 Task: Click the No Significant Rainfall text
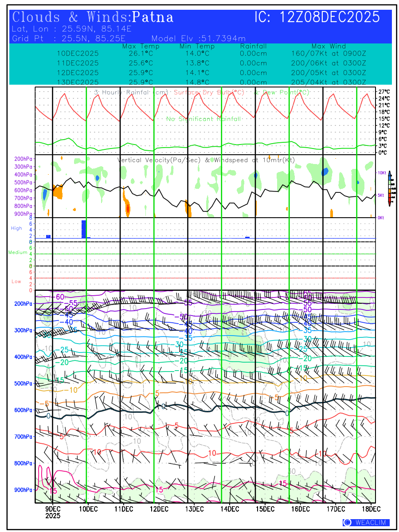(x=203, y=119)
